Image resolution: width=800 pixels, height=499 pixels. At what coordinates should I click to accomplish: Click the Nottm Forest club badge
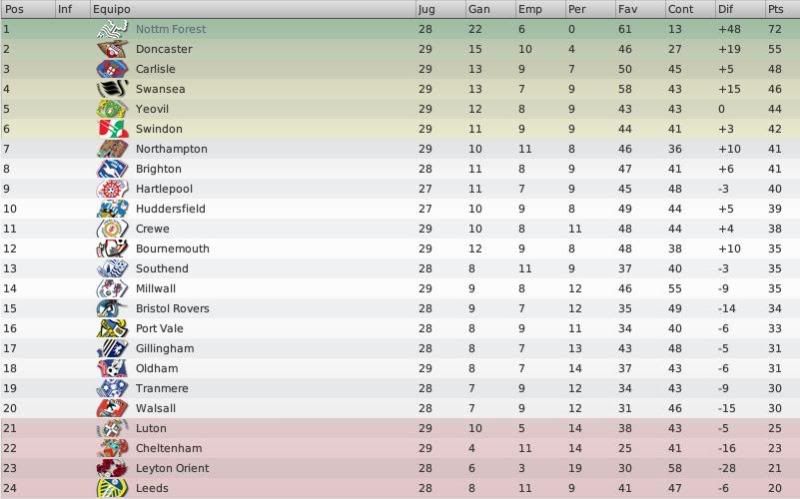pos(112,29)
